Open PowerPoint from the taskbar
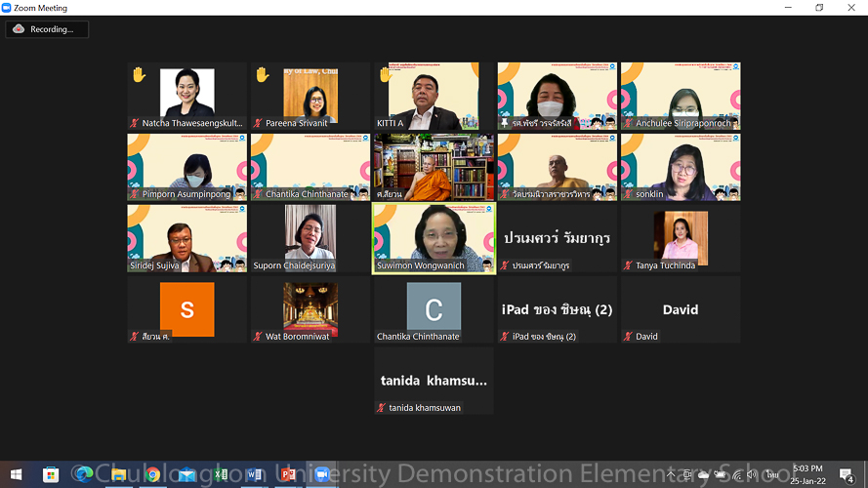This screenshot has height=488, width=868. pos(288,475)
